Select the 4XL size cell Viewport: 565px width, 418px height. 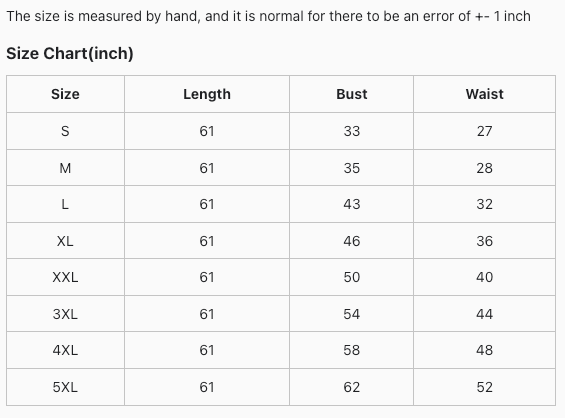click(65, 350)
